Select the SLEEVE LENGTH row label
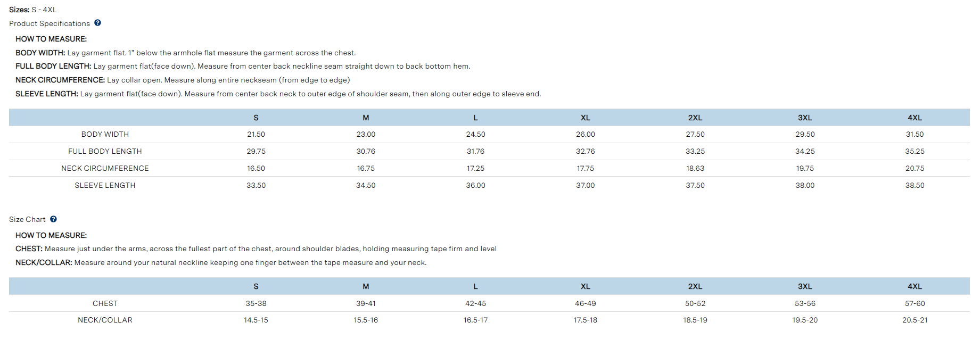This screenshot has height=339, width=980. (x=105, y=186)
